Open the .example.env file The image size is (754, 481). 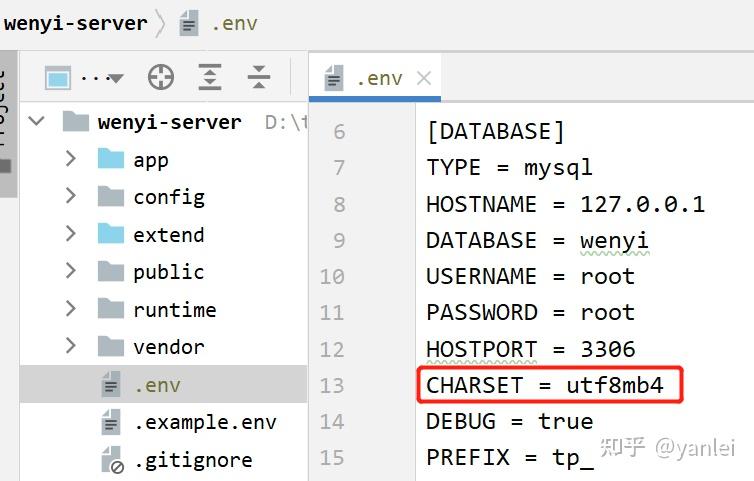(x=205, y=422)
